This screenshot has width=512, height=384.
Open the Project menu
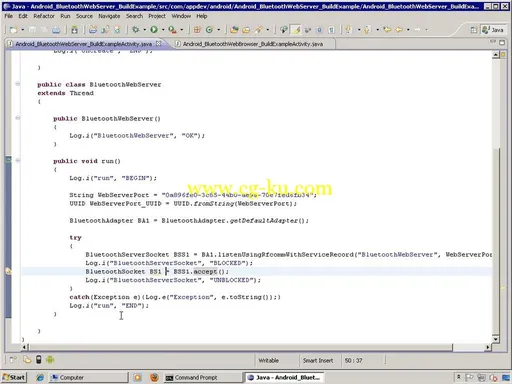point(157,16)
